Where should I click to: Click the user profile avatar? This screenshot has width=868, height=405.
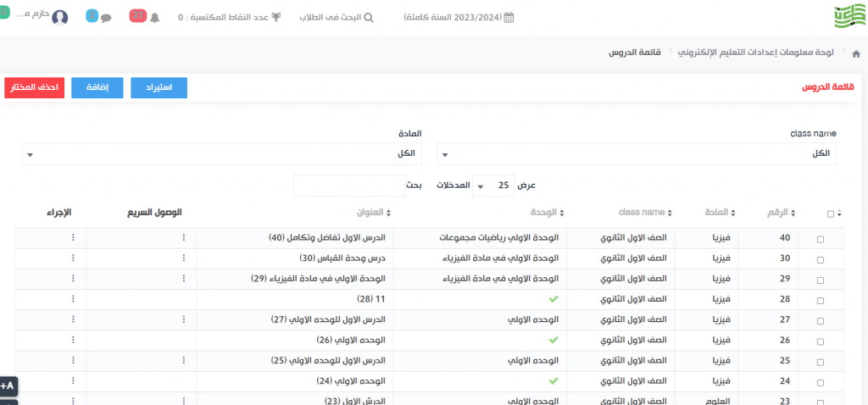tap(60, 18)
